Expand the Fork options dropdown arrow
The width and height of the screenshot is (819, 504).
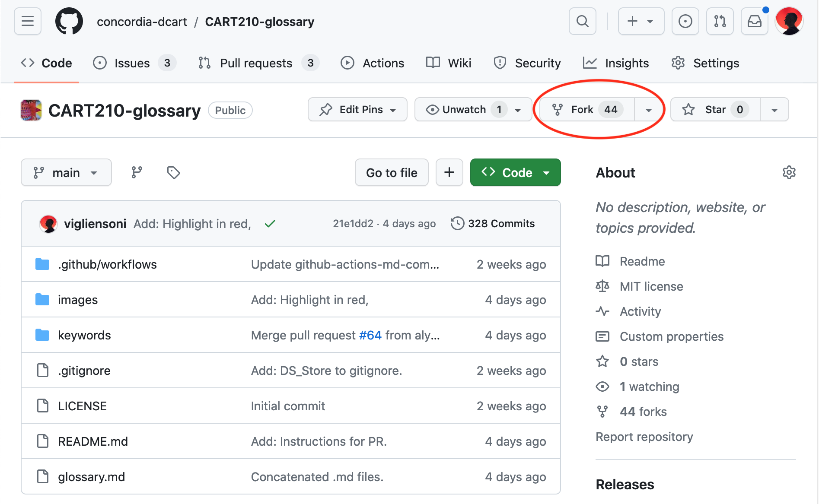point(648,110)
